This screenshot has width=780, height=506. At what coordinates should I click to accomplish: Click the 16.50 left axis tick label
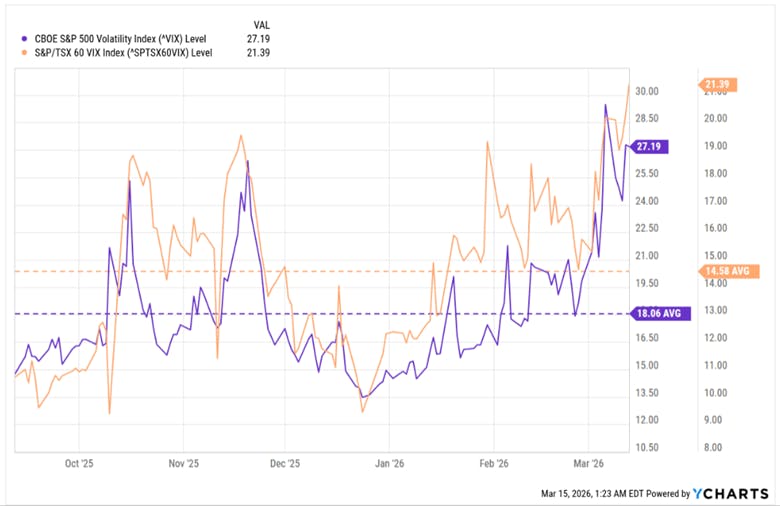pos(647,337)
